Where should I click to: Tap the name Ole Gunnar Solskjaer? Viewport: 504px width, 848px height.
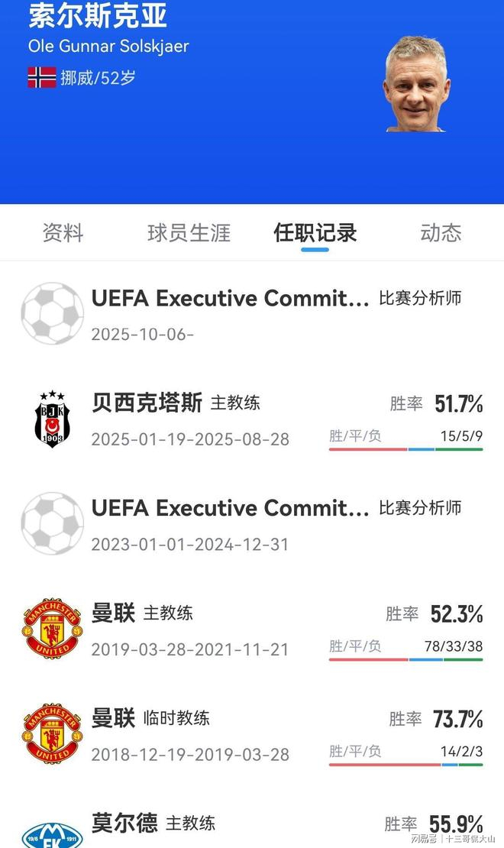pos(108,46)
